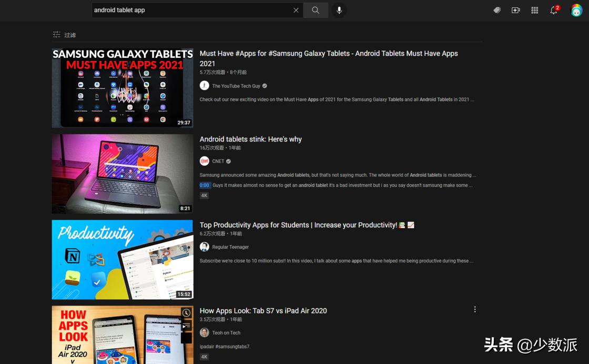Jump to the 0:00 timestamp in CNET video

[205, 185]
